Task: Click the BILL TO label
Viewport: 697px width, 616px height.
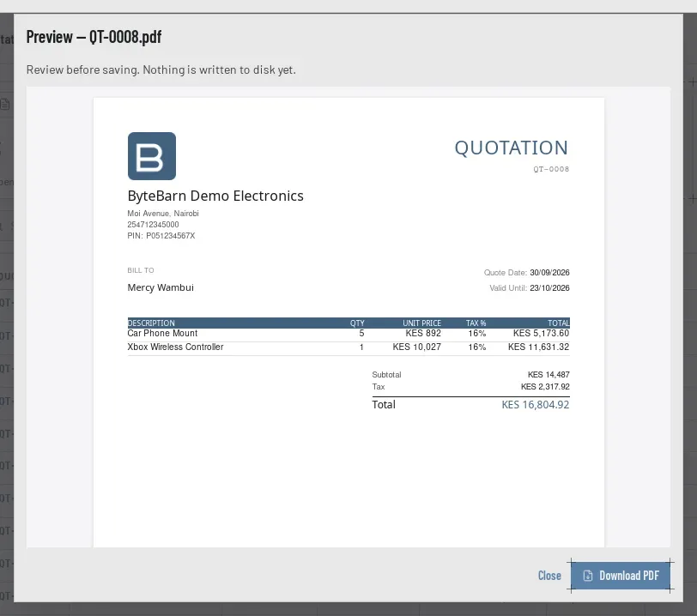Action: coord(141,270)
